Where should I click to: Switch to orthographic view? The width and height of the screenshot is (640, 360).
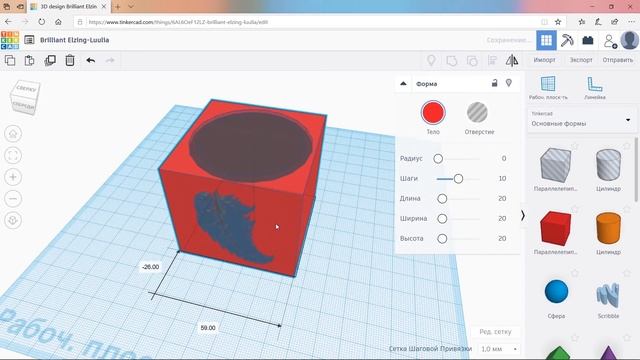(x=13, y=220)
